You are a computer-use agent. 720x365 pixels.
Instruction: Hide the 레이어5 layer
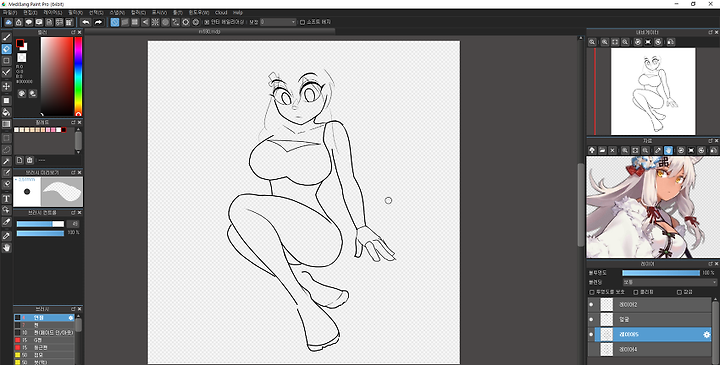591,335
